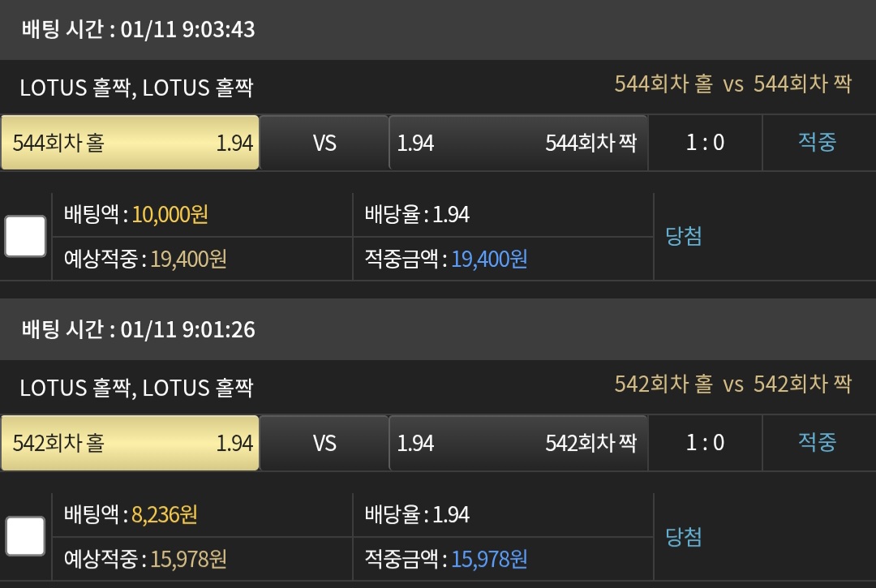Click 당첨 label for the 8,236원 bet
Image resolution: width=876 pixels, height=588 pixels.
coord(684,536)
